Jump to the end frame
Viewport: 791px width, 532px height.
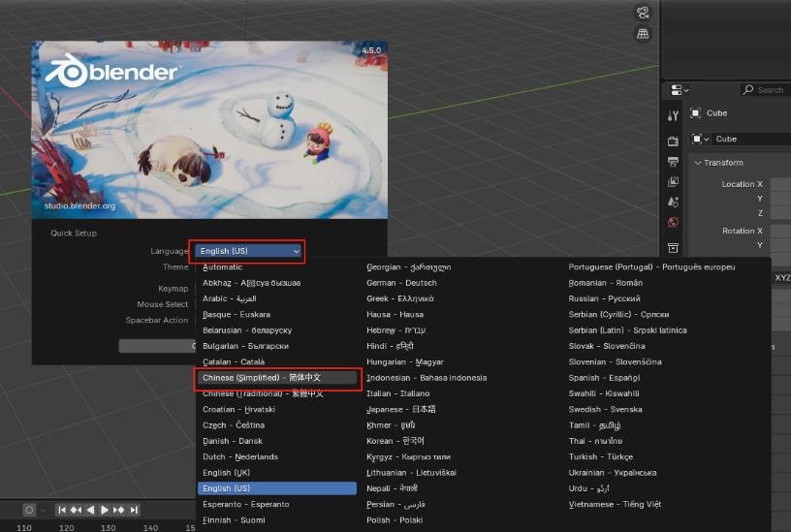pos(134,510)
